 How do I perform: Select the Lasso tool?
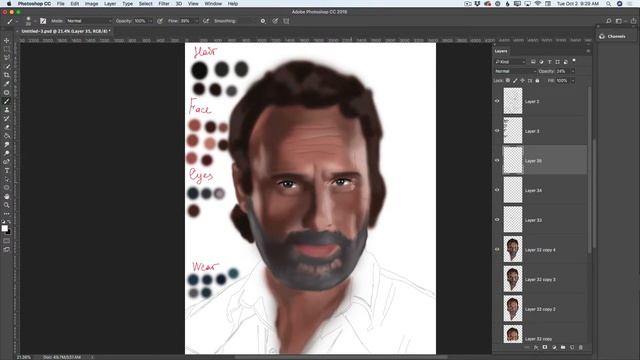coord(7,58)
